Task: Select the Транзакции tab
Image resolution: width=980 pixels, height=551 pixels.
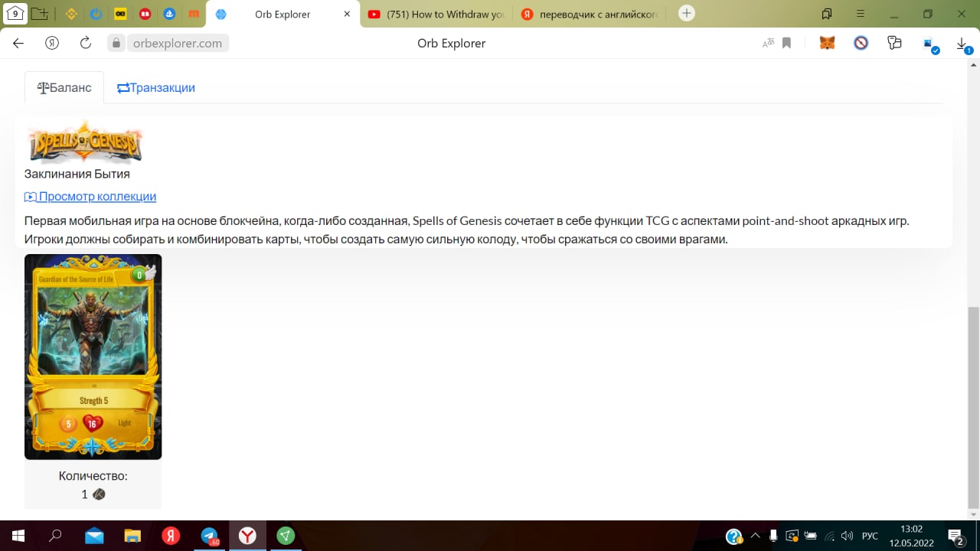Action: pos(156,88)
